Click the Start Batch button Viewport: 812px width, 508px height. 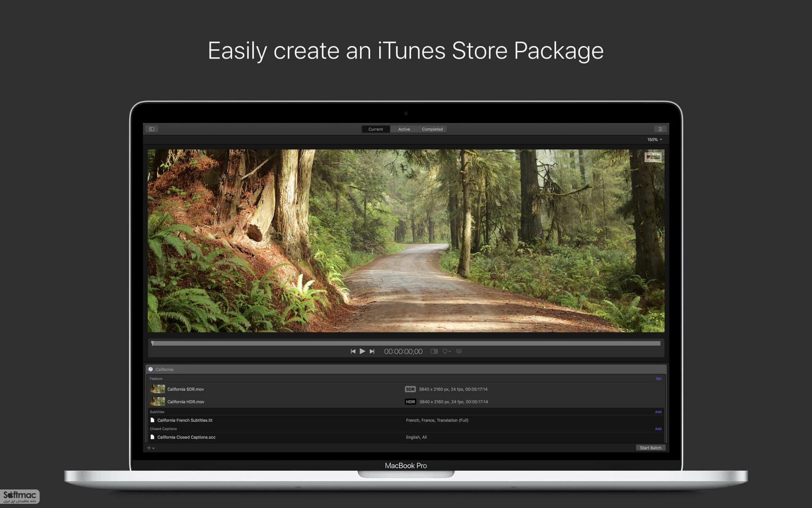tap(650, 448)
